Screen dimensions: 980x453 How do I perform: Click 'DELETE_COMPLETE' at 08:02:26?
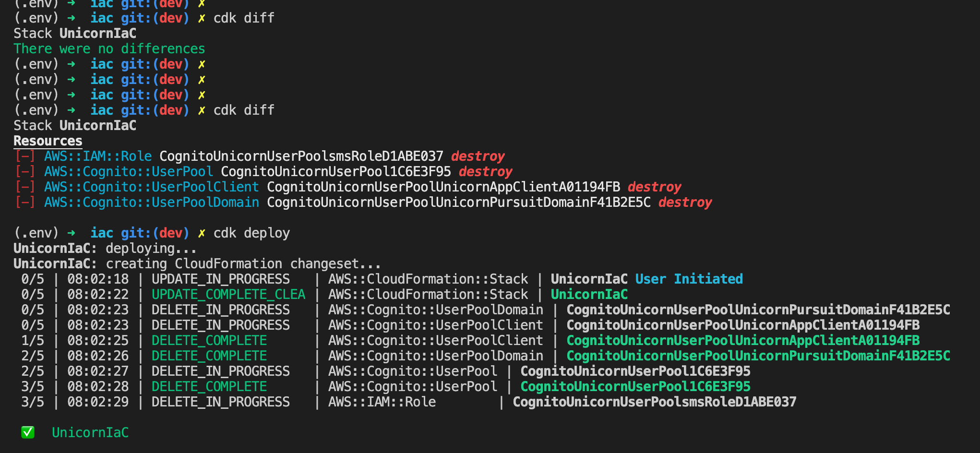[209, 356]
